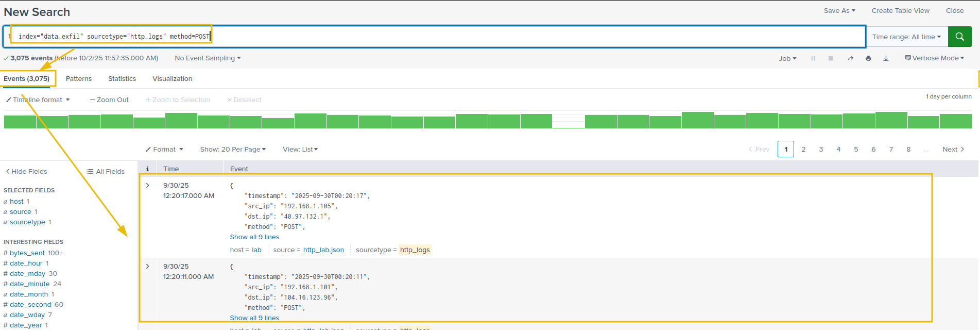This screenshot has height=330, width=980.
Task: Click in the search query input field
Action: (x=463, y=37)
